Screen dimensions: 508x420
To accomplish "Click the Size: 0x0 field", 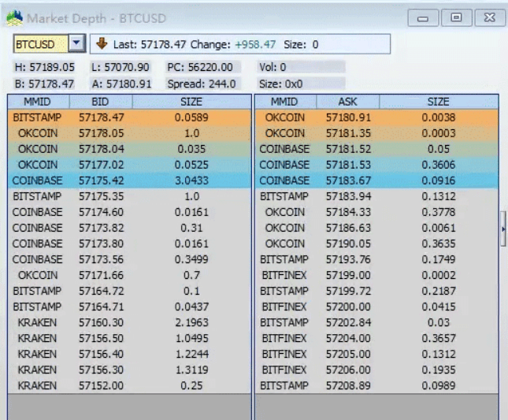I will click(301, 84).
